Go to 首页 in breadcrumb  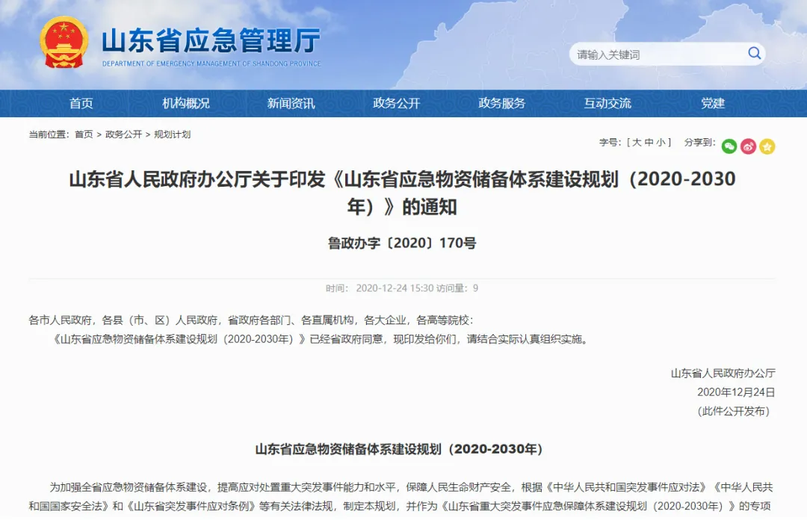tap(84, 134)
